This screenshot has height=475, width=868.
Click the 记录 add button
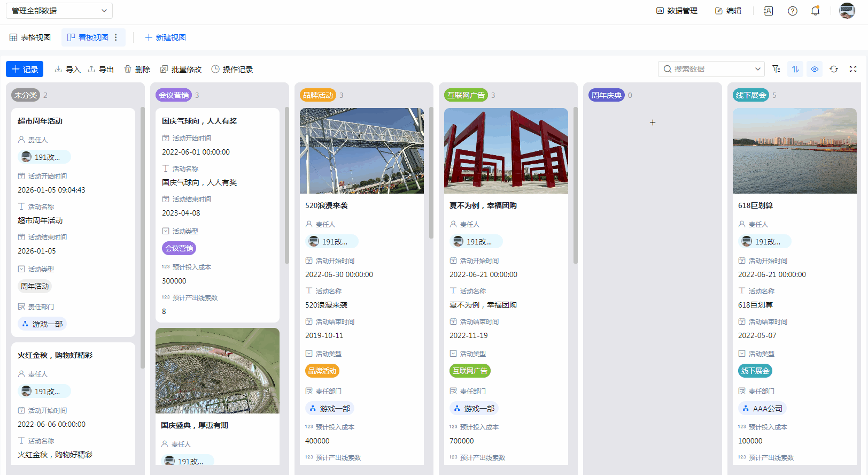click(25, 69)
